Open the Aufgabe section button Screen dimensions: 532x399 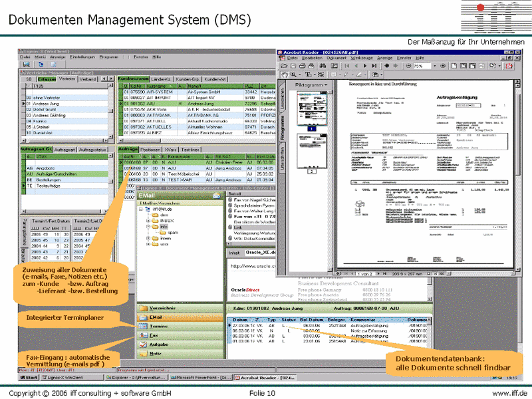point(180,344)
